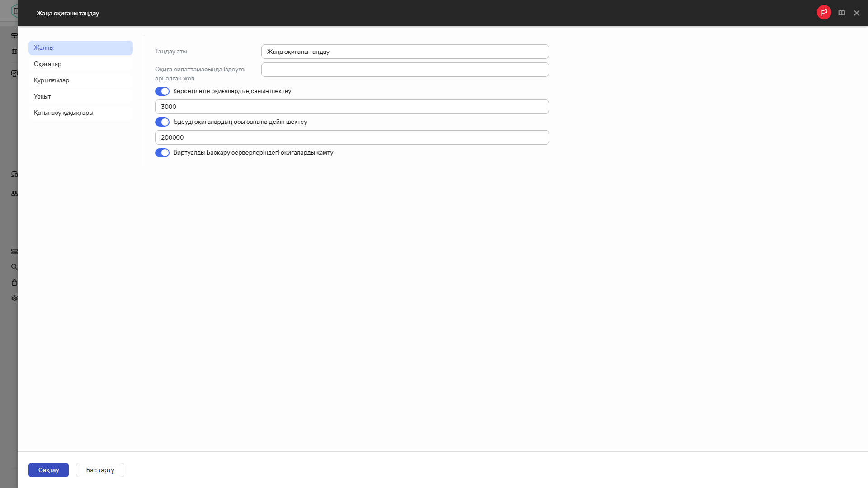The width and height of the screenshot is (868, 488).
Task: Click the Таңдау аты name field
Action: pyautogui.click(x=405, y=52)
